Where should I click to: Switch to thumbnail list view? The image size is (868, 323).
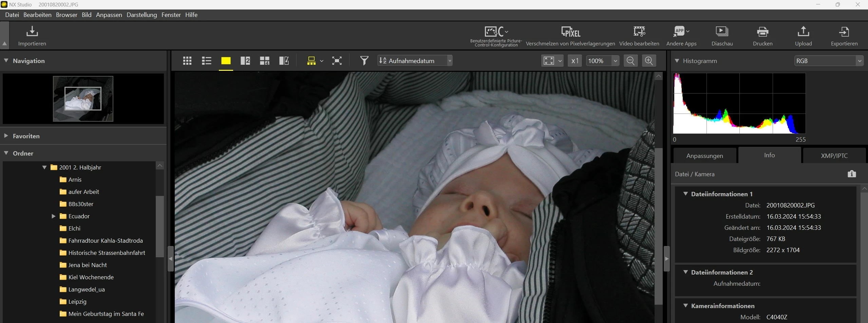[x=206, y=61]
